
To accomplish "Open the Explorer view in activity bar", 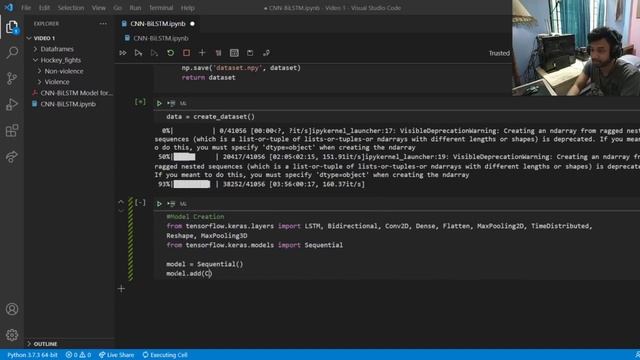I will [12, 27].
